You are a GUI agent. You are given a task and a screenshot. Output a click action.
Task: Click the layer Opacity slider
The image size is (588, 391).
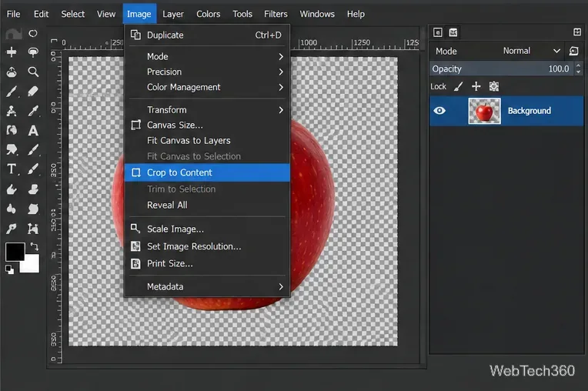click(x=501, y=69)
